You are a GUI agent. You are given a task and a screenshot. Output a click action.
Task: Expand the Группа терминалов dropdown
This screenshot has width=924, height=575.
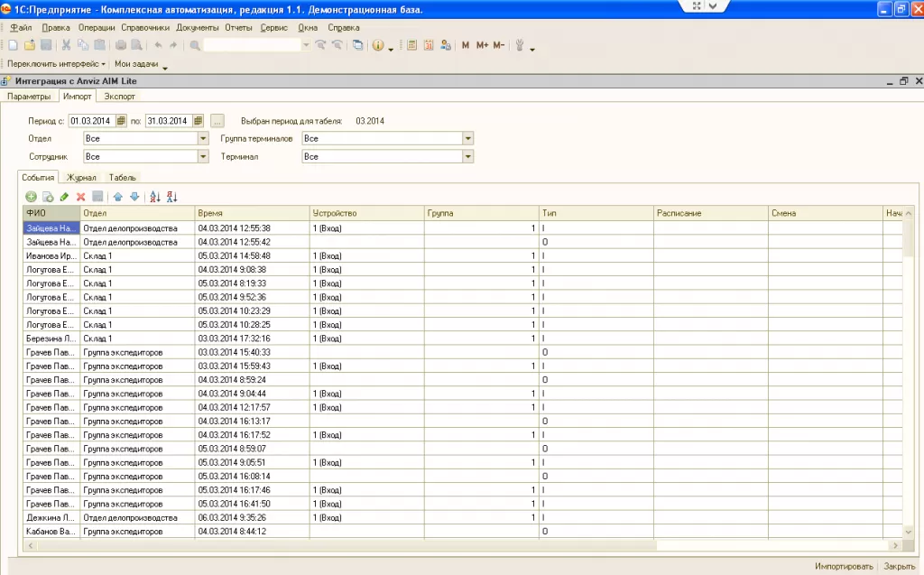467,137
